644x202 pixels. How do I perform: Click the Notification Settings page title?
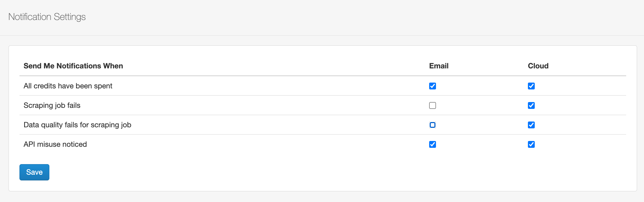click(47, 17)
